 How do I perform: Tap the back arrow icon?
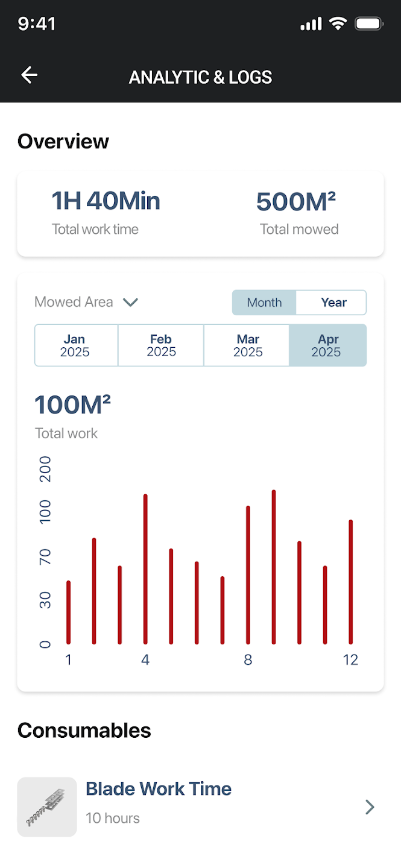coord(29,75)
